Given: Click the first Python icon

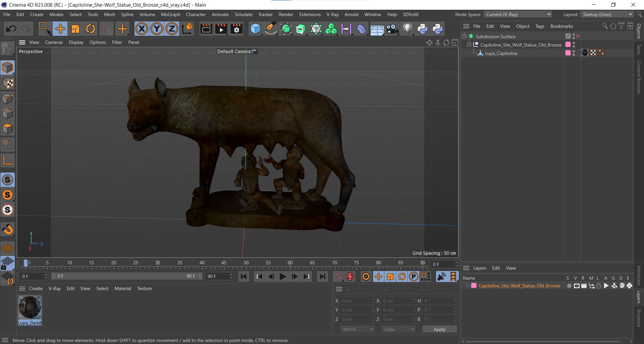Looking at the screenshot, I should [422, 29].
